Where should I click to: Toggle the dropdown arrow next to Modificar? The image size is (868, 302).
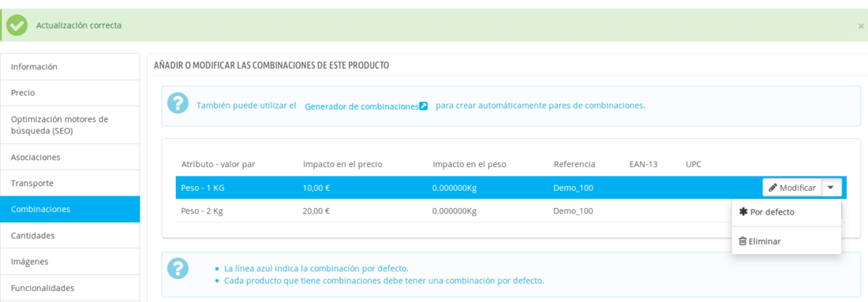click(832, 188)
